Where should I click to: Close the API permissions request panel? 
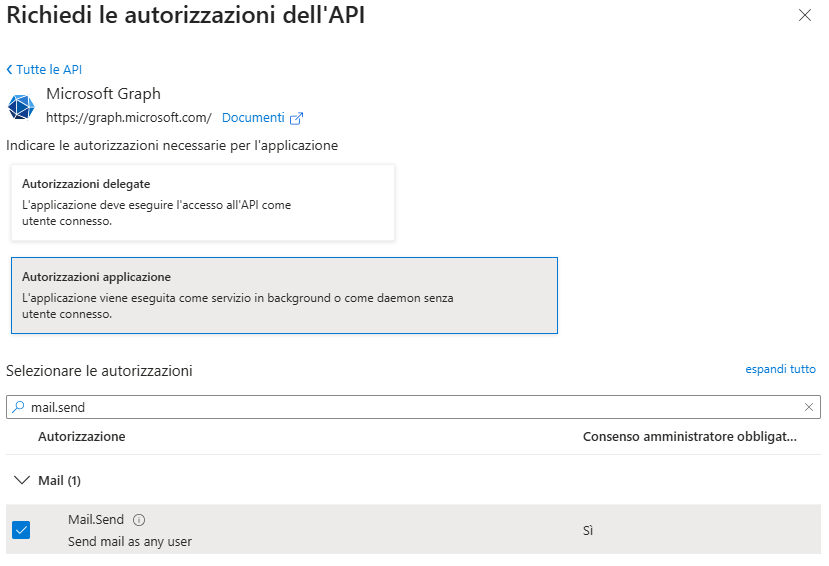point(805,16)
